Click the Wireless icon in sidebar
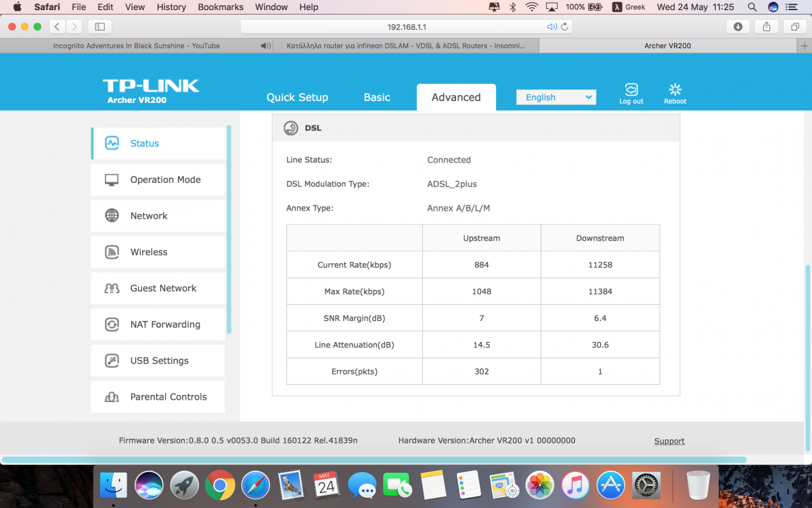812x508 pixels. click(112, 252)
